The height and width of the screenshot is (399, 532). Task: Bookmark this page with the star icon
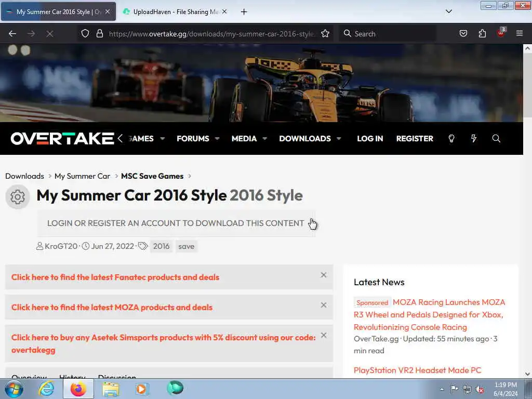(325, 33)
